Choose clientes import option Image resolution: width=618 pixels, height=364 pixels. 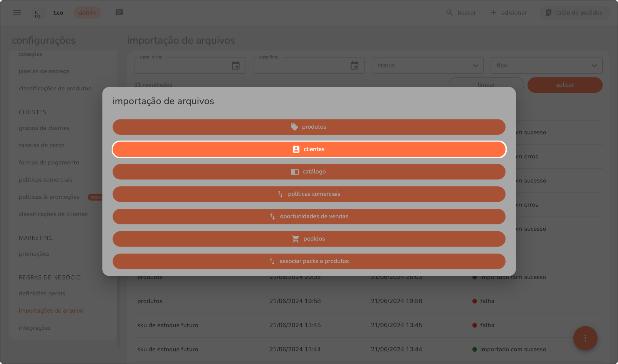coord(309,149)
